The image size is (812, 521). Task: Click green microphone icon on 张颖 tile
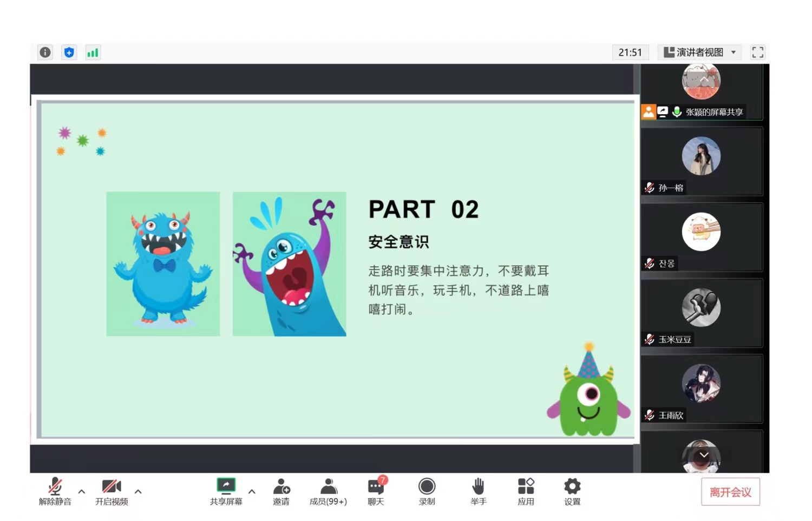[677, 112]
